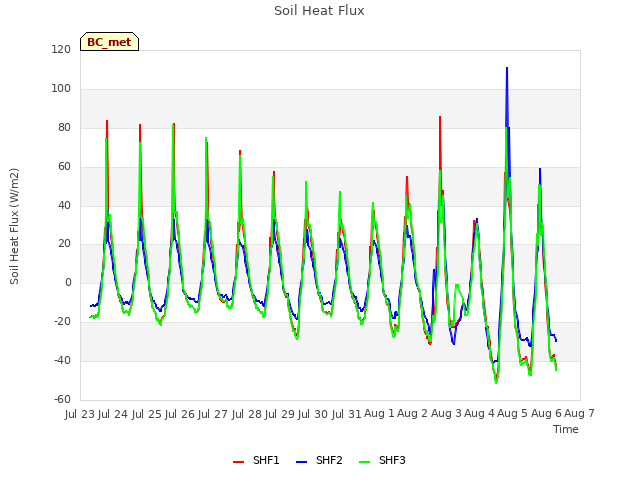Click the Time x-axis label

click(565, 429)
